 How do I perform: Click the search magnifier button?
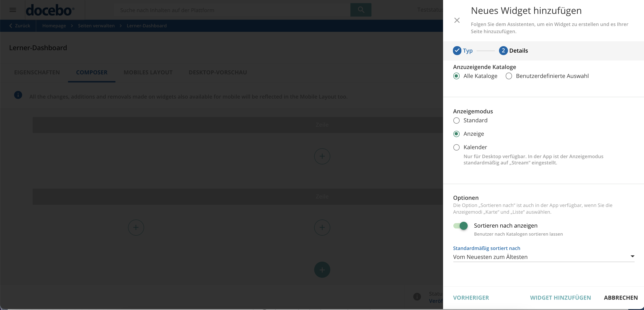point(361,10)
